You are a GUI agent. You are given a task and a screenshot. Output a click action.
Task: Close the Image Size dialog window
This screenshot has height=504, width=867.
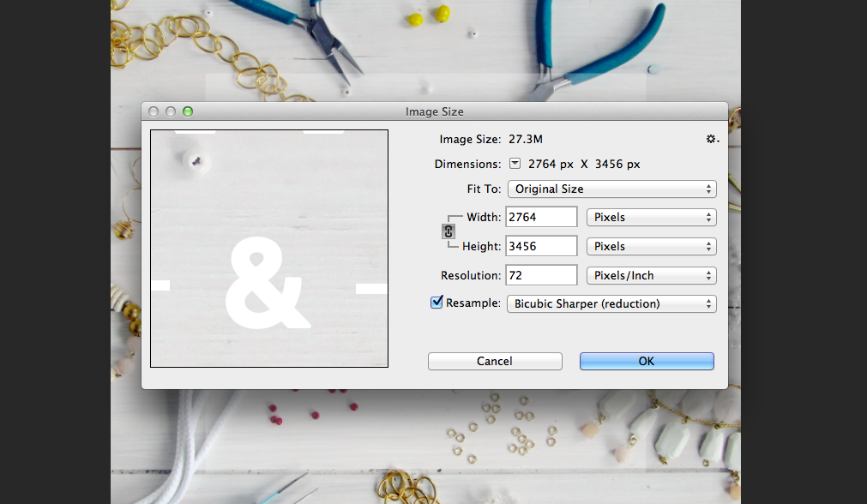(154, 111)
